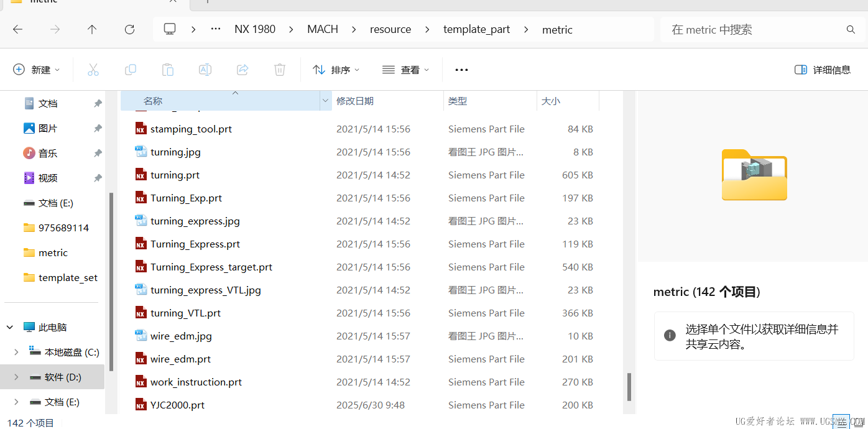Screen dimensions: 868x429
Task: Jump to the NX 1980 breadcrumb folder
Action: pos(255,29)
